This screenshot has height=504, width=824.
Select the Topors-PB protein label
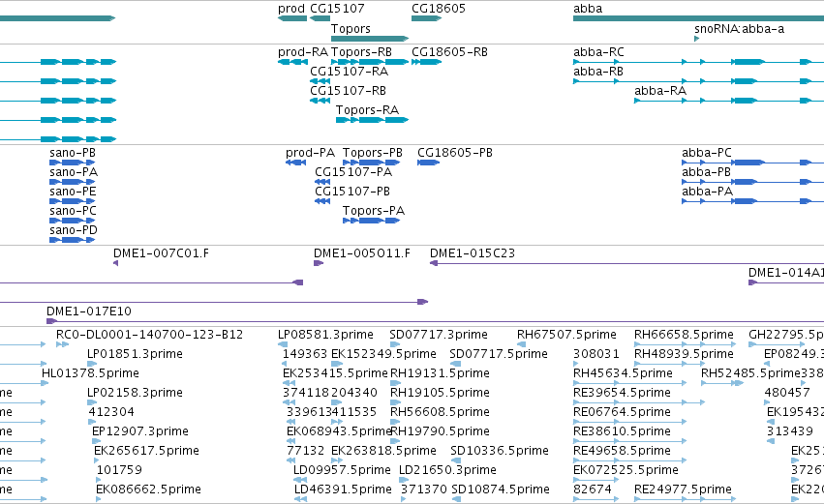coord(373,153)
